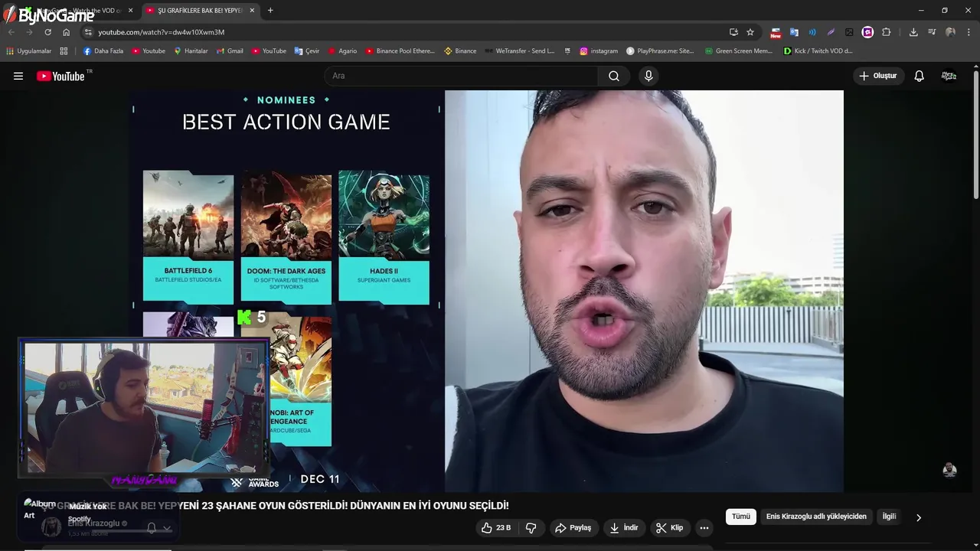Open the Gmail bookmark

(x=229, y=51)
